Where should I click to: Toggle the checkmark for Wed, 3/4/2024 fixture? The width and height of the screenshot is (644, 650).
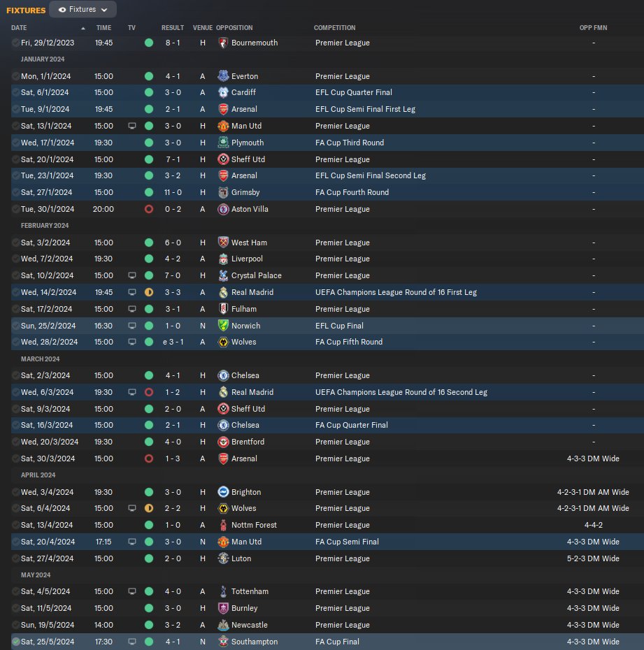(15, 492)
